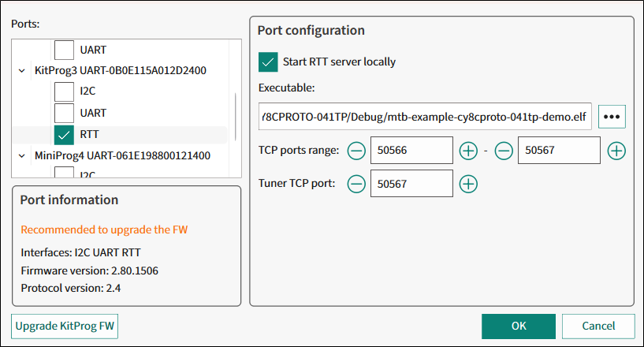Image resolution: width=644 pixels, height=347 pixels.
Task: Increase the Tuner TCP port value
Action: (x=468, y=184)
